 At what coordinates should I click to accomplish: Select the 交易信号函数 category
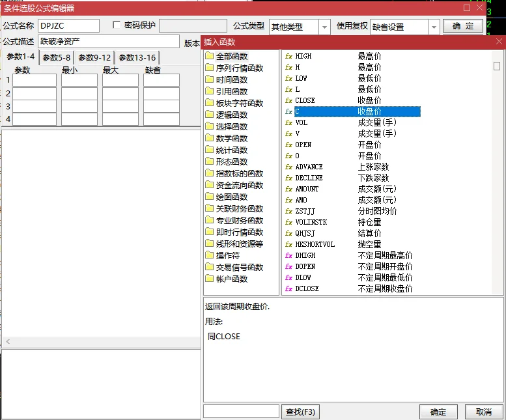[240, 267]
